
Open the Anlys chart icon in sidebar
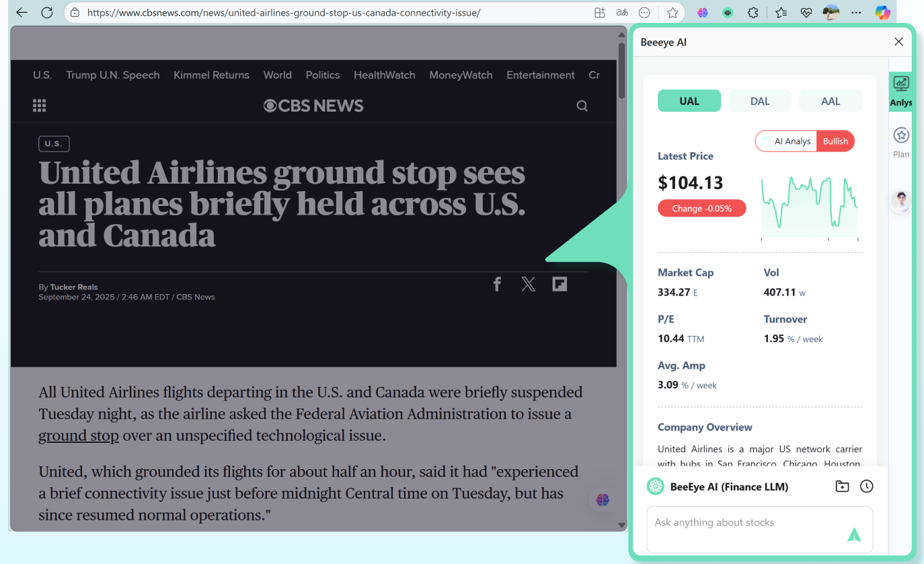(901, 84)
